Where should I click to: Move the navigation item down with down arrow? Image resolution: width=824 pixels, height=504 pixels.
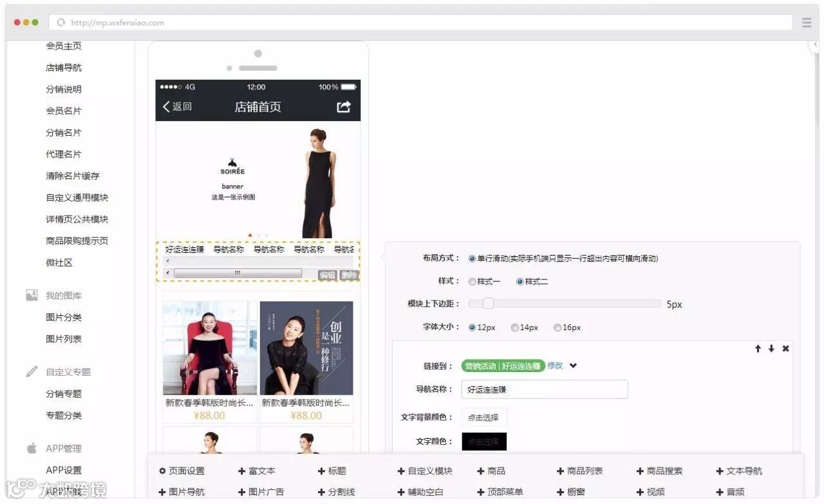771,348
